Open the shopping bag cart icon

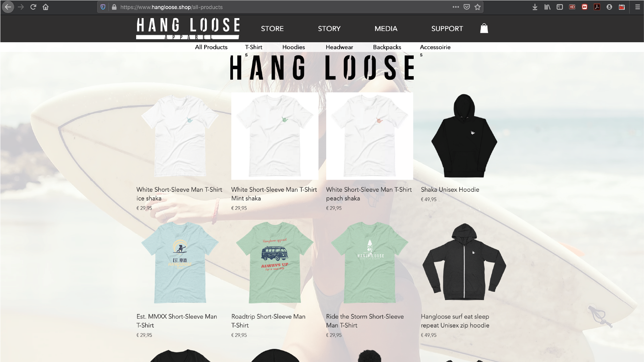click(484, 28)
